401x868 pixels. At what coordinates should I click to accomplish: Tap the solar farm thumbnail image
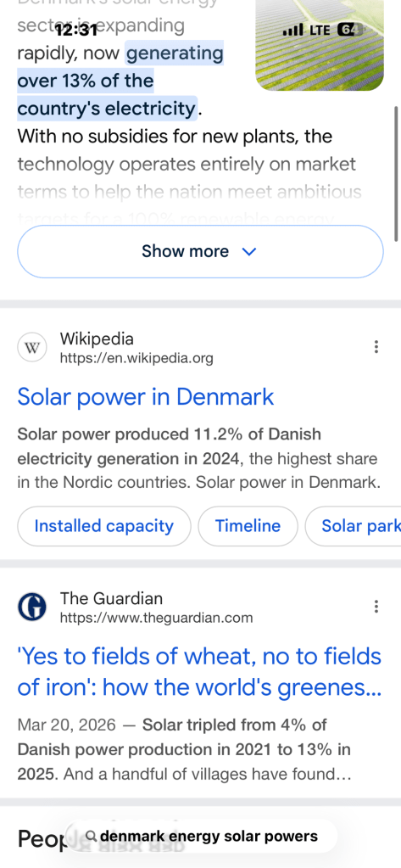pyautogui.click(x=320, y=45)
